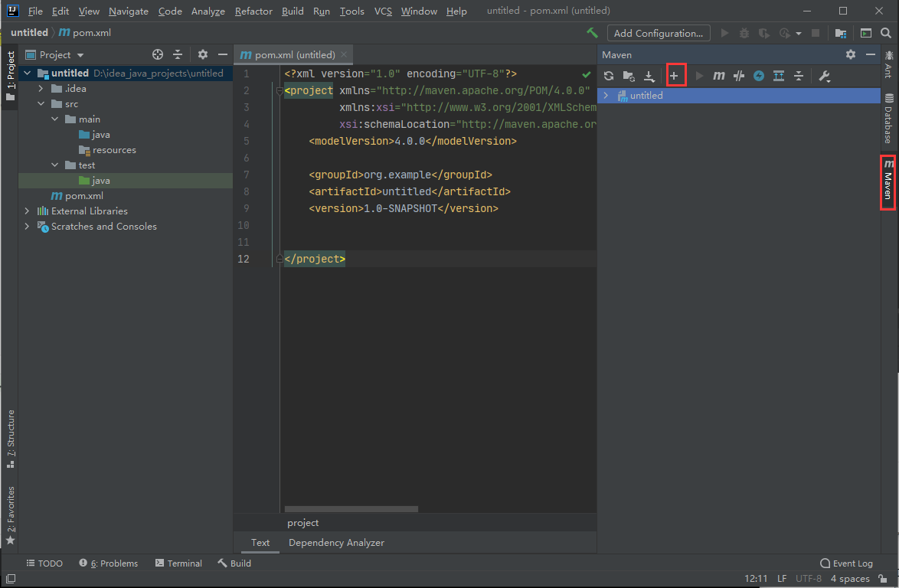This screenshot has width=899, height=588.
Task: Open the Refactor menu
Action: click(x=253, y=11)
